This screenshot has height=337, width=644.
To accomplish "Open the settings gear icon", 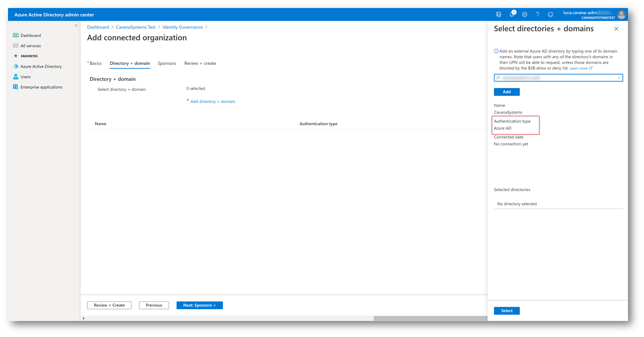I will (525, 15).
